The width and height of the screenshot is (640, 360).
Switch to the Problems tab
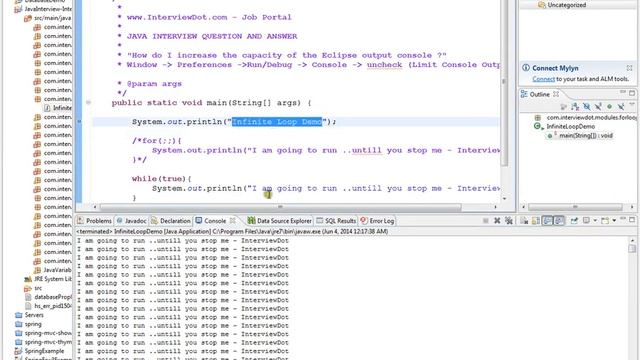[x=94, y=220]
